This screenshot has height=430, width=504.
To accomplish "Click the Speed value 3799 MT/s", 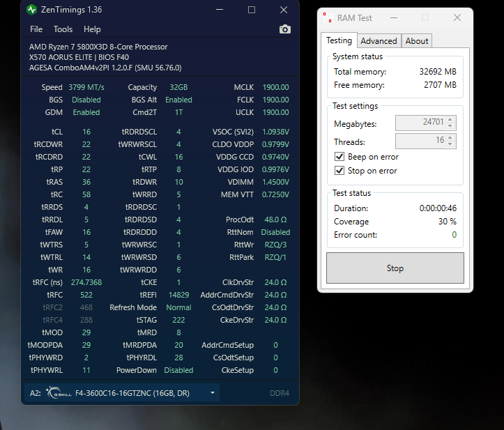I will pyautogui.click(x=86, y=87).
